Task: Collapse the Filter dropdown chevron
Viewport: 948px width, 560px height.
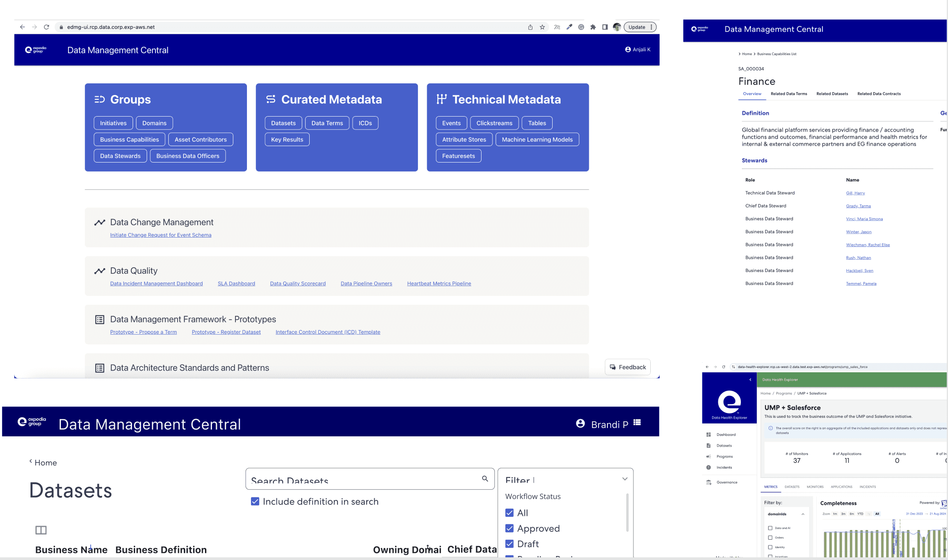Action: point(625,479)
